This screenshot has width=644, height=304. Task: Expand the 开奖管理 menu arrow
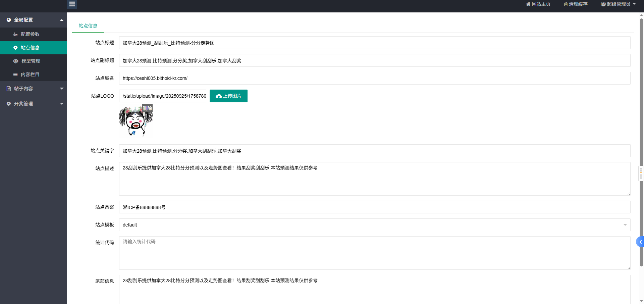coord(62,104)
